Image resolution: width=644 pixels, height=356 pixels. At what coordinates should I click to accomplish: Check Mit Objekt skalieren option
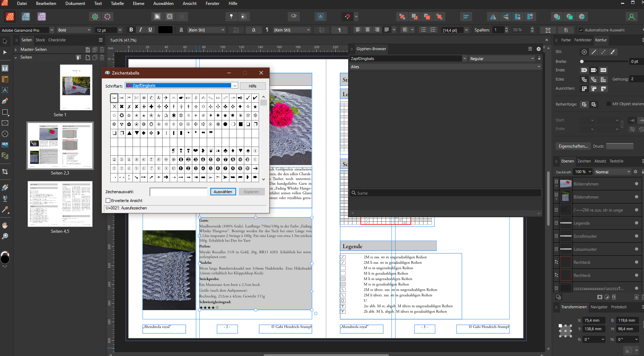[x=608, y=104]
